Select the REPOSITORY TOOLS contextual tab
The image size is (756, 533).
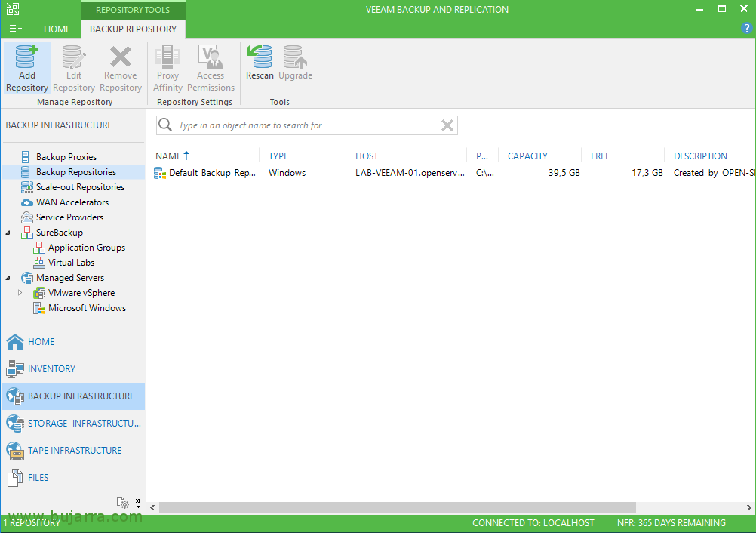pyautogui.click(x=133, y=10)
